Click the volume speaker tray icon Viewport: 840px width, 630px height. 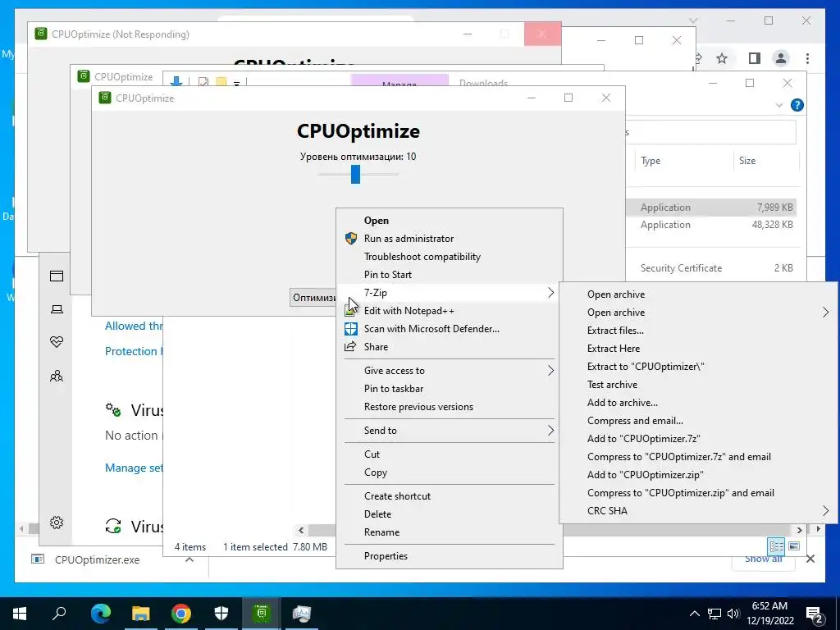coord(733,614)
